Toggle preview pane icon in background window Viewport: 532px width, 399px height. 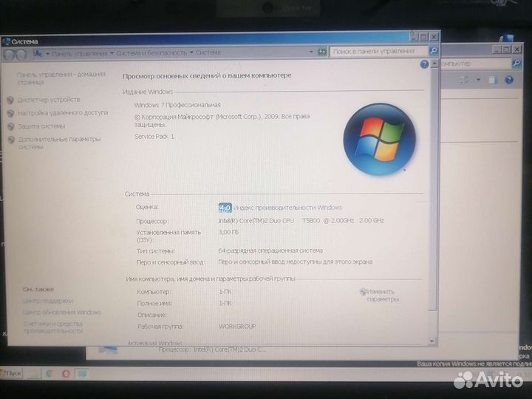492,80
